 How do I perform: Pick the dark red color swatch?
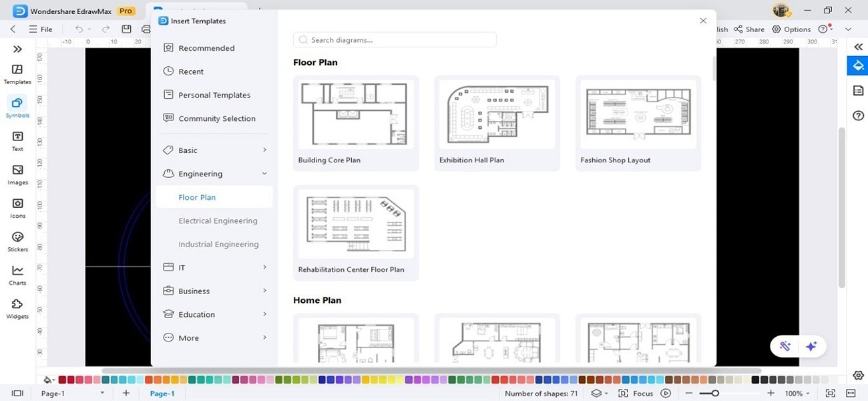coord(62,380)
